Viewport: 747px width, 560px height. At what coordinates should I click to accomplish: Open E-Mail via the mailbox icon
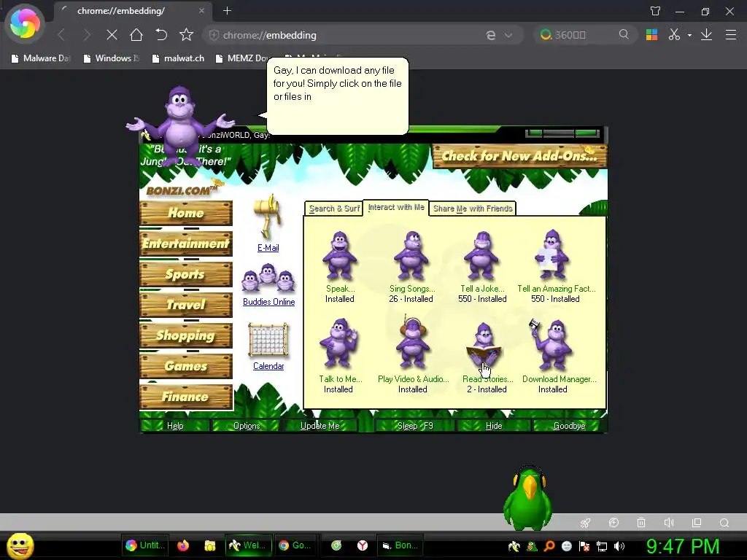coord(268,218)
